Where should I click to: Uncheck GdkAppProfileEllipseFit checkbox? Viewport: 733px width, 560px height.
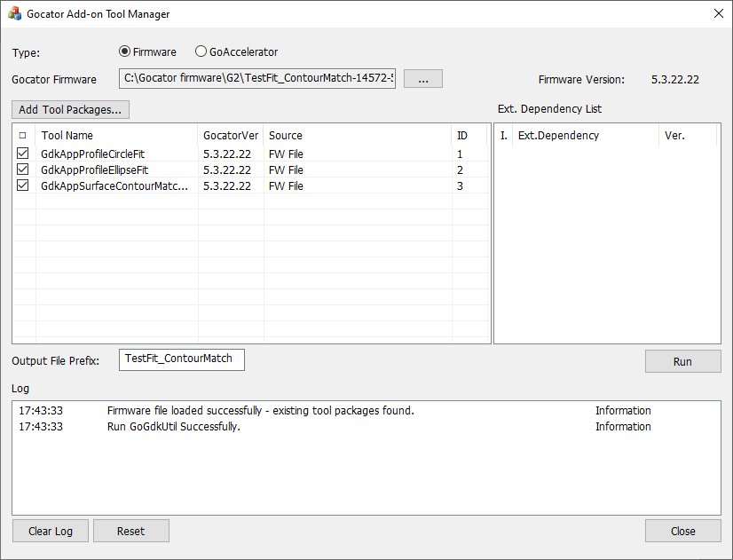tap(22, 170)
